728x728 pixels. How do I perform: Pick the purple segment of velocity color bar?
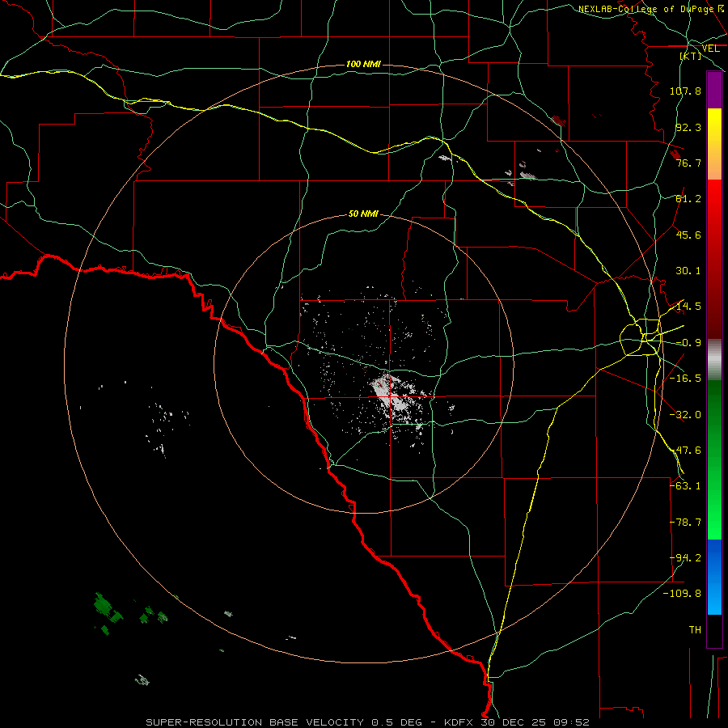coord(714,90)
